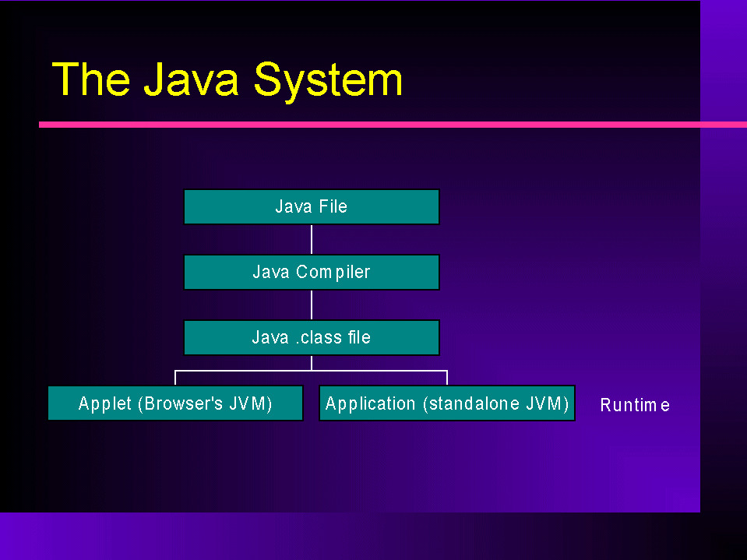Click the slide title "The Java System"
The image size is (747, 560).
tap(227, 79)
